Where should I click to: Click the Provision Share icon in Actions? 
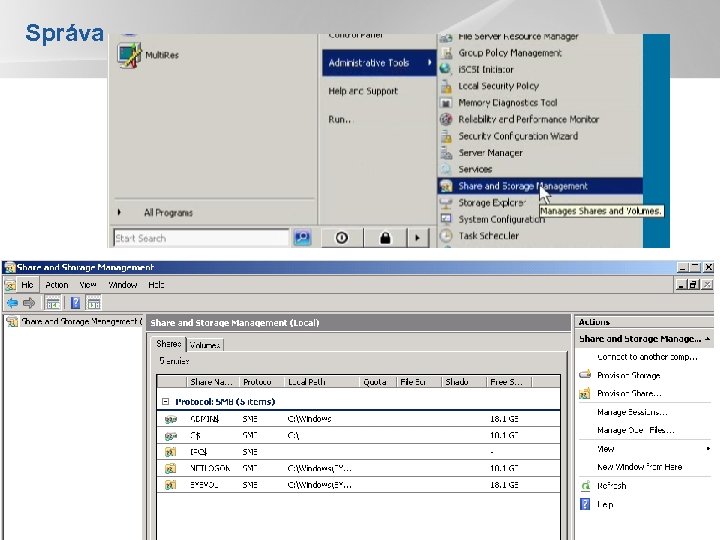586,394
